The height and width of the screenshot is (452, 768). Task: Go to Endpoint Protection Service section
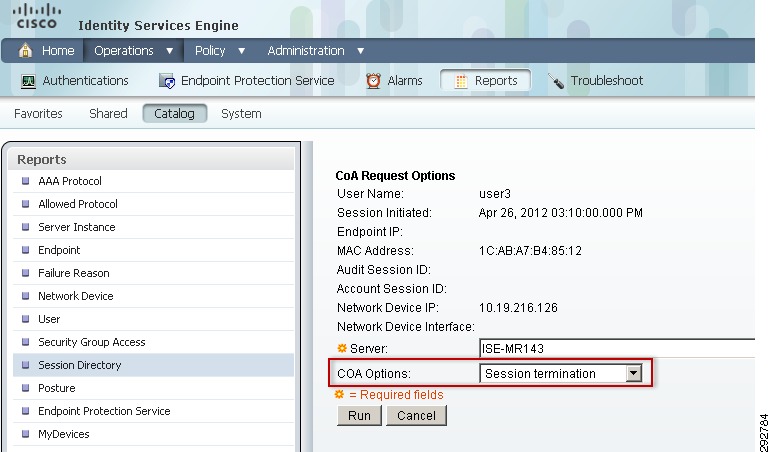pos(246,81)
